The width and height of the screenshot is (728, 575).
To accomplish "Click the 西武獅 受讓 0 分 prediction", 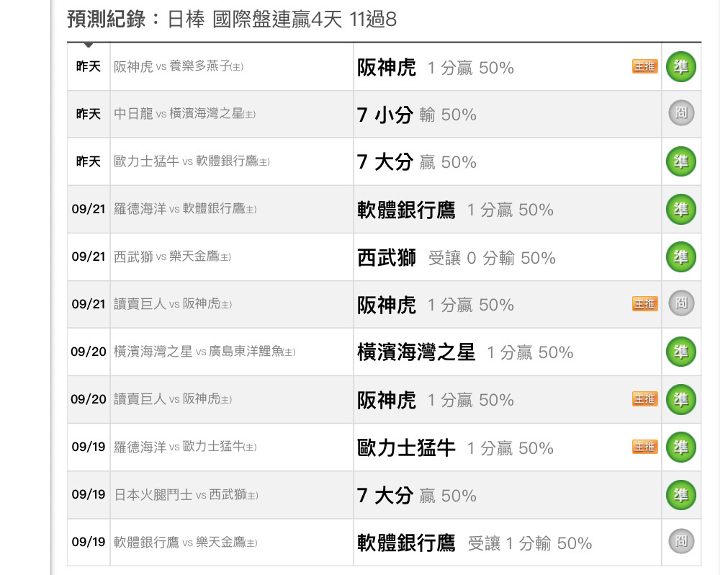I will coord(457,258).
